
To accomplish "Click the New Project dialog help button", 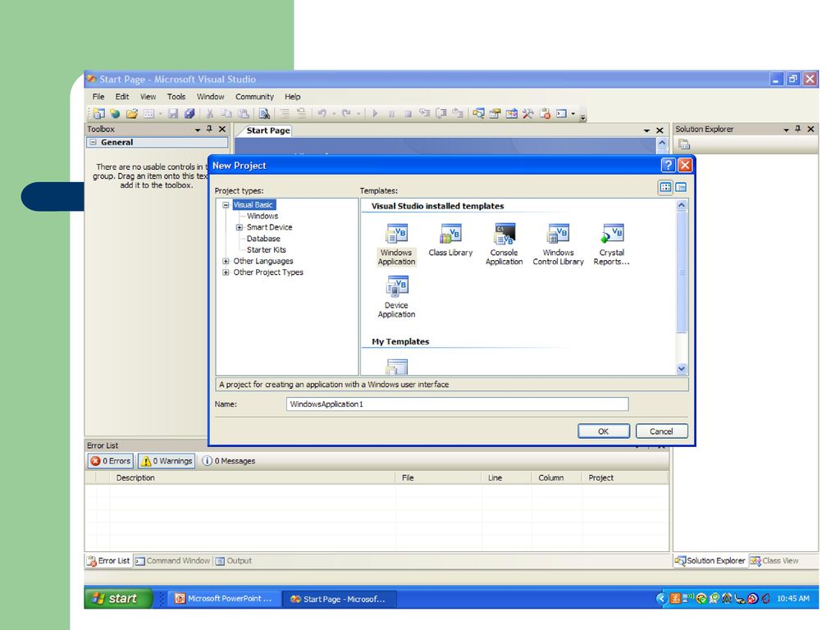I will pos(668,165).
